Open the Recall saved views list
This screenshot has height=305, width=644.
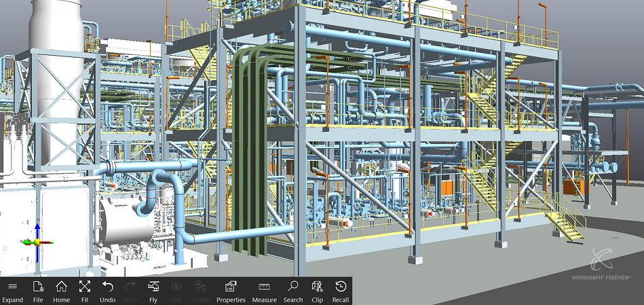[x=341, y=290]
